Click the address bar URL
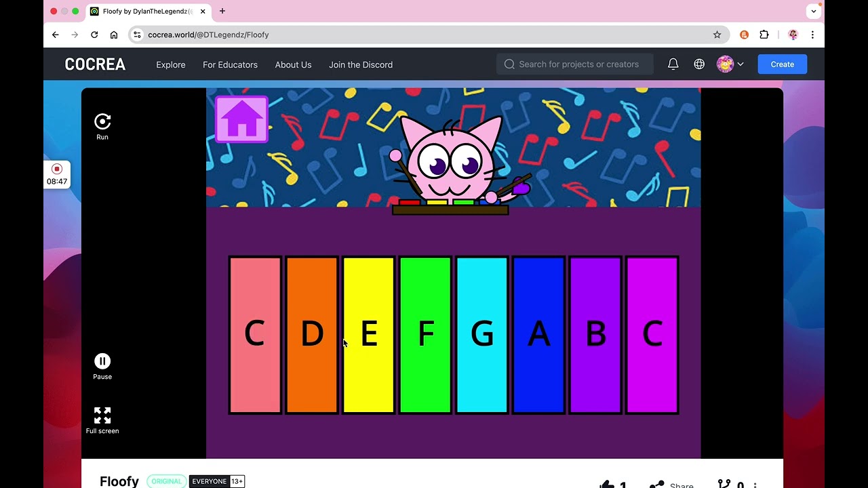Image resolution: width=868 pixels, height=488 pixels. pyautogui.click(x=209, y=35)
